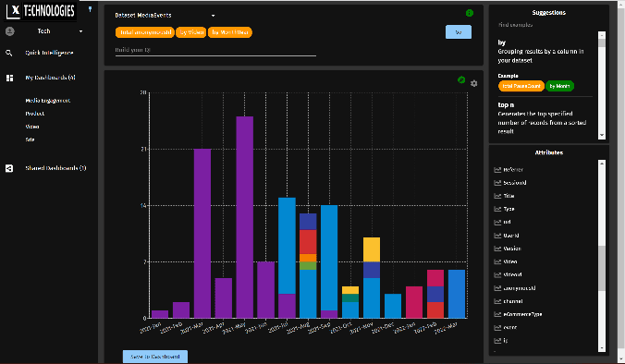The width and height of the screenshot is (625, 364).
Task: Click chart icon beside anonymousId attribute
Action: click(497, 288)
